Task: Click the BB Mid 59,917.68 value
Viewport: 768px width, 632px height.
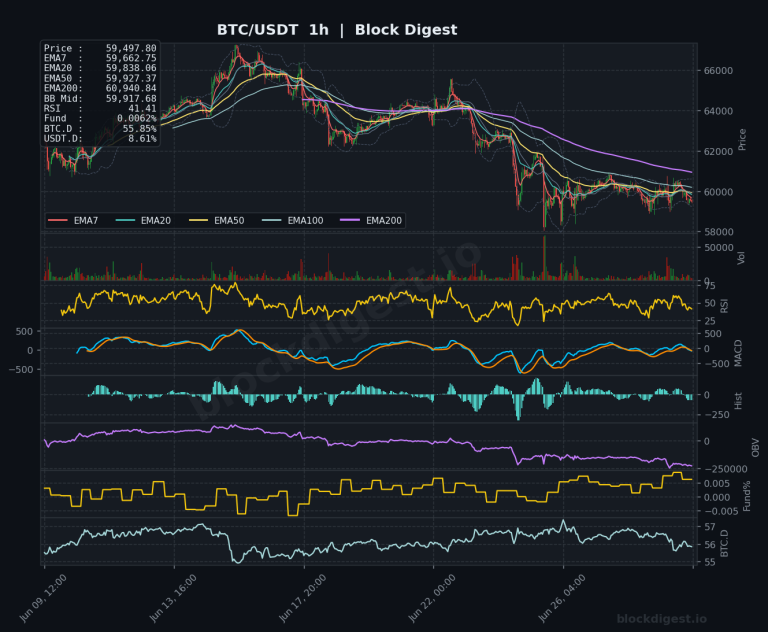Action: click(x=131, y=98)
